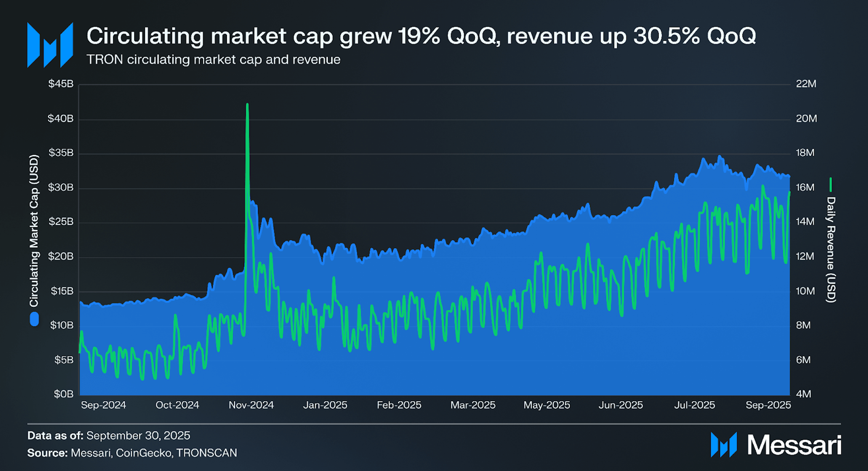Click the Jan-2025 x-axis label

[325, 405]
